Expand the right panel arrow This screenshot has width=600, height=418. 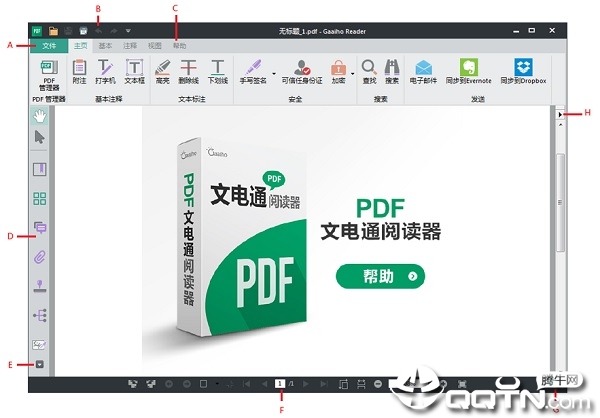[560, 114]
